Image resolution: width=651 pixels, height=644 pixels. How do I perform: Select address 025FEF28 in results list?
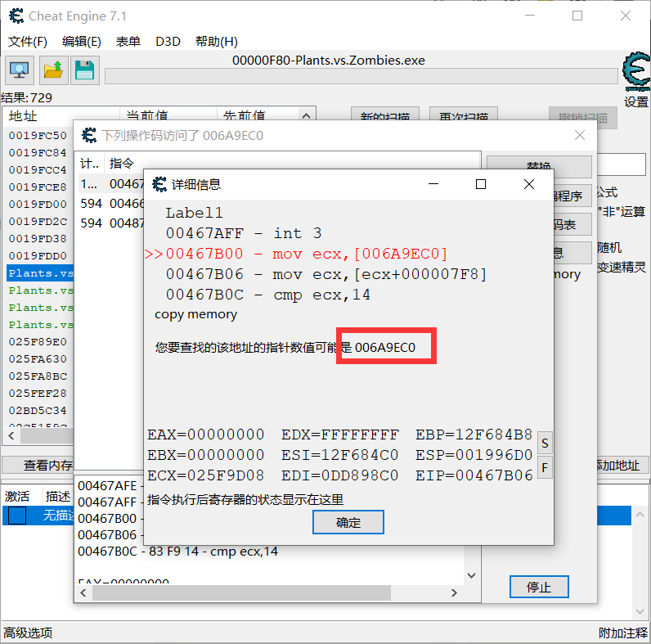tap(38, 393)
